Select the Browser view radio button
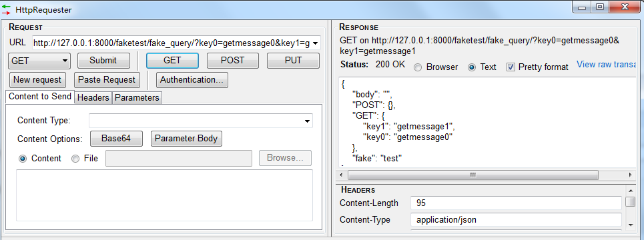The height and width of the screenshot is (240, 644). point(418,68)
